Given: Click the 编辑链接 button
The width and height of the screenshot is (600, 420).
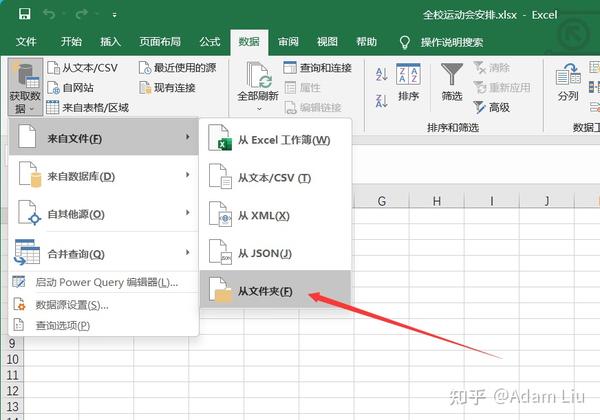Looking at the screenshot, I should 313,107.
